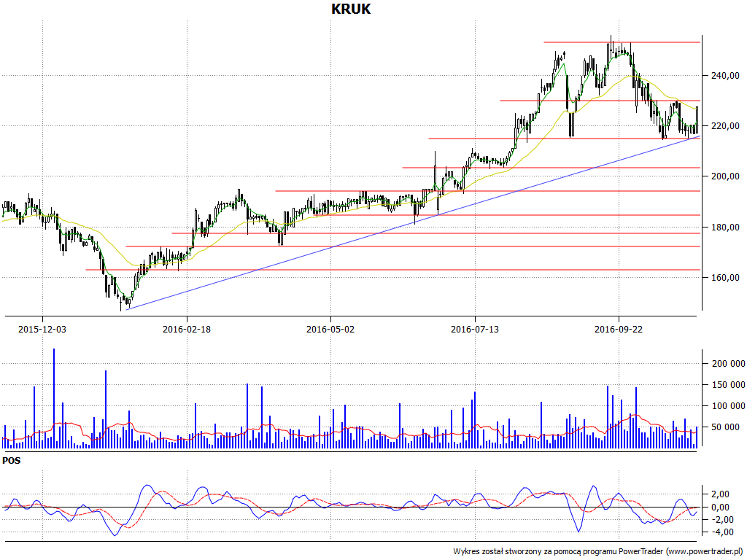Select the 0,00 oscillator axis label
The height and width of the screenshot is (560, 747).
[x=719, y=507]
